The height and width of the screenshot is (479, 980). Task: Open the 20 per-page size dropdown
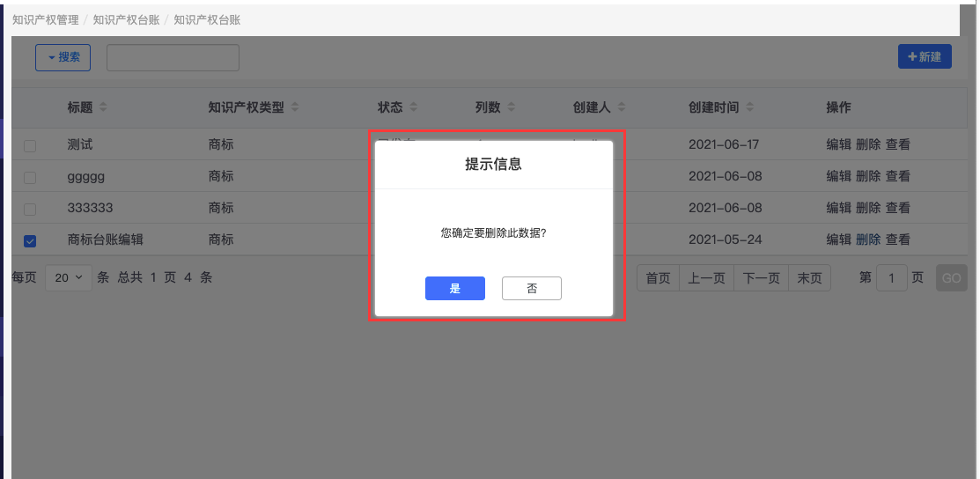68,278
